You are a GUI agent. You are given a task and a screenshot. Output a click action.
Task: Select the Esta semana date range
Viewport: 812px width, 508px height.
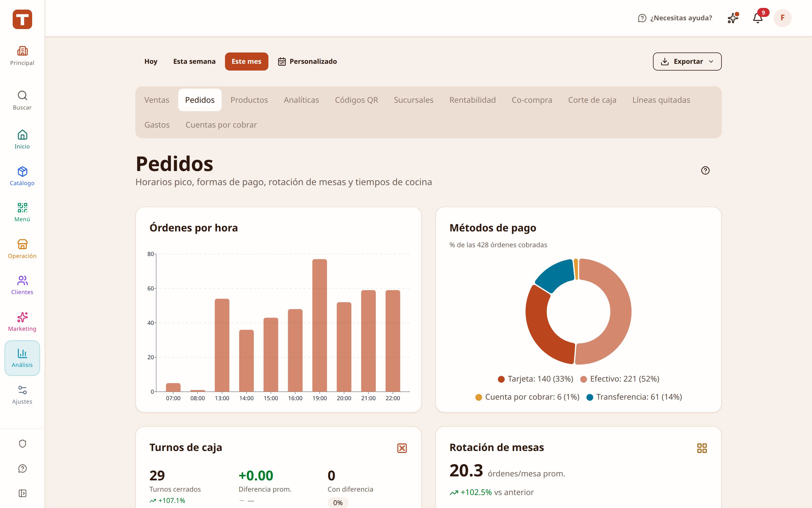click(x=194, y=62)
